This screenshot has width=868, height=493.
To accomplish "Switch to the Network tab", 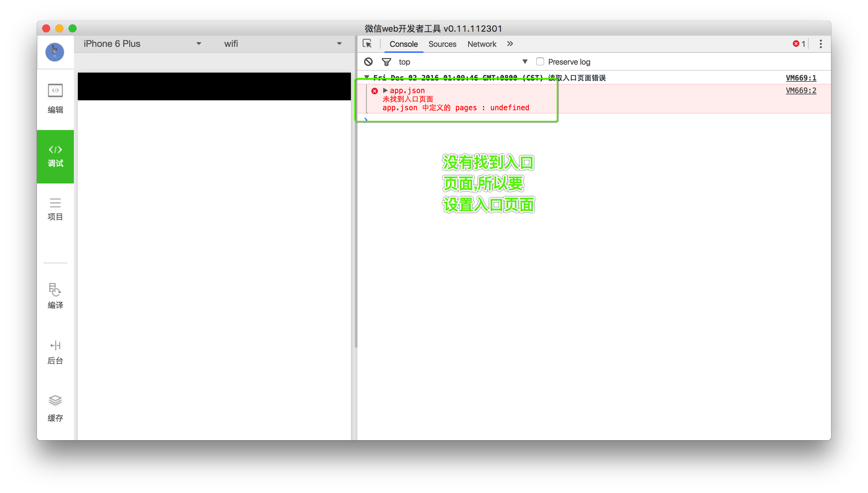I will click(481, 44).
